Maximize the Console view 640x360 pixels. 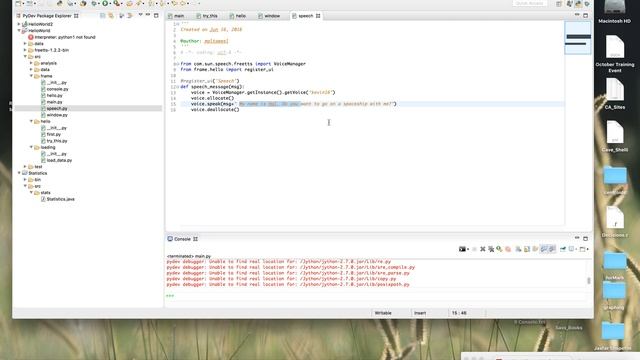click(585, 238)
